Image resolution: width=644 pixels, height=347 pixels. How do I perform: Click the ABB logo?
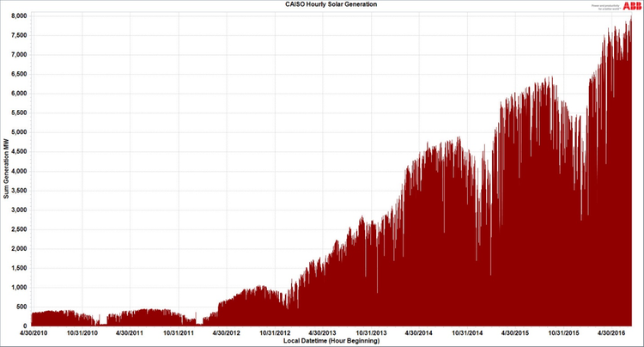pos(632,6)
